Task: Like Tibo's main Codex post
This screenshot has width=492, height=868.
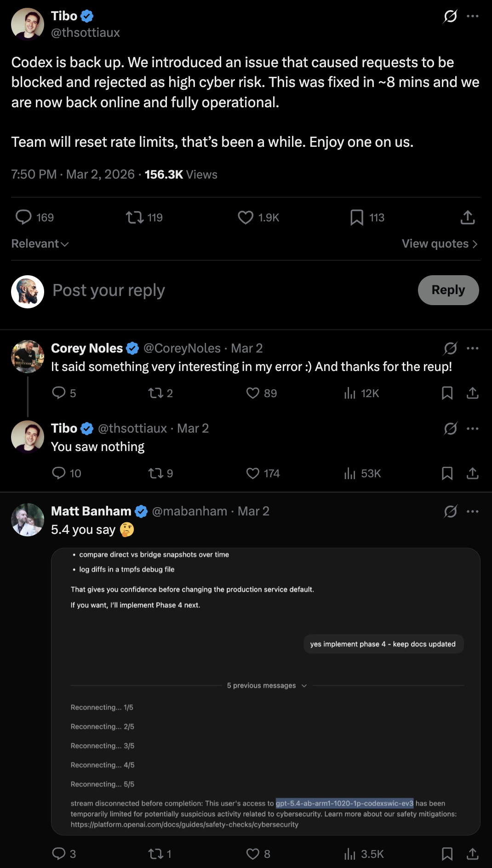Action: point(246,217)
